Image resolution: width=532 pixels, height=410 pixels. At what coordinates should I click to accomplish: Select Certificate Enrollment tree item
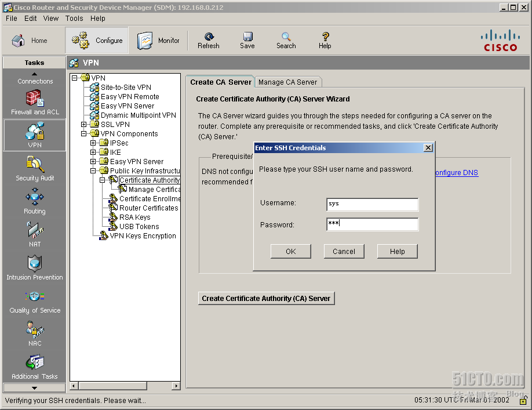point(150,199)
